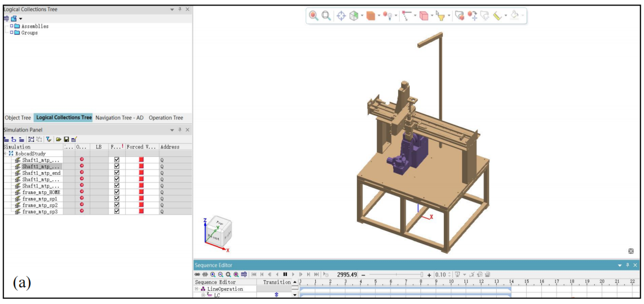Click zoom in icon in Sequence Editor
This screenshot has height=304, width=644.
pos(213,274)
